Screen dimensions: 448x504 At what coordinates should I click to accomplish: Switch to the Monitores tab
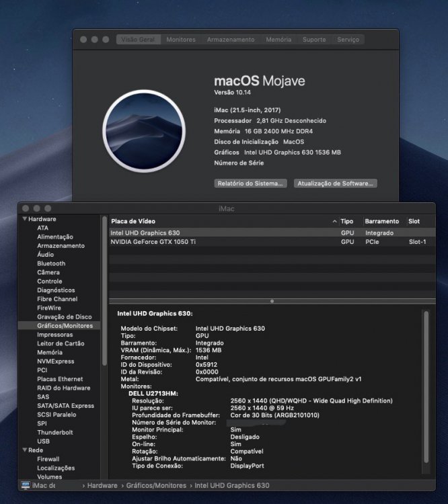[181, 40]
